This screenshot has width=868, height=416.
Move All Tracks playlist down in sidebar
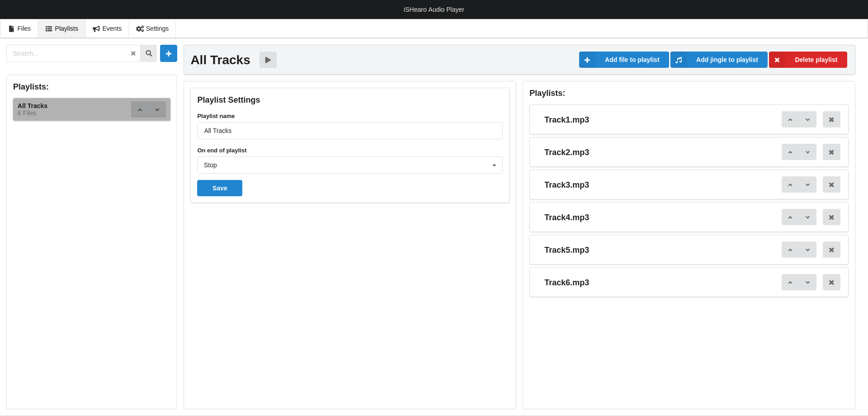(157, 109)
